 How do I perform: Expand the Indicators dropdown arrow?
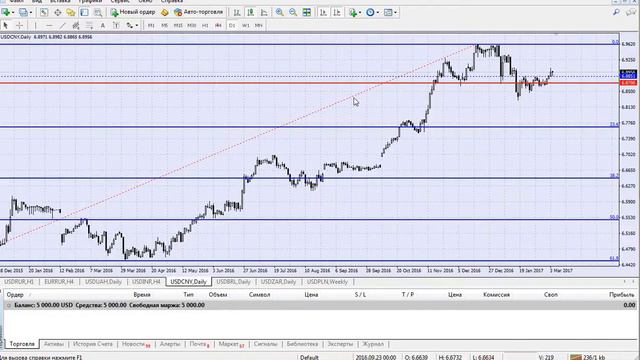tap(360, 13)
